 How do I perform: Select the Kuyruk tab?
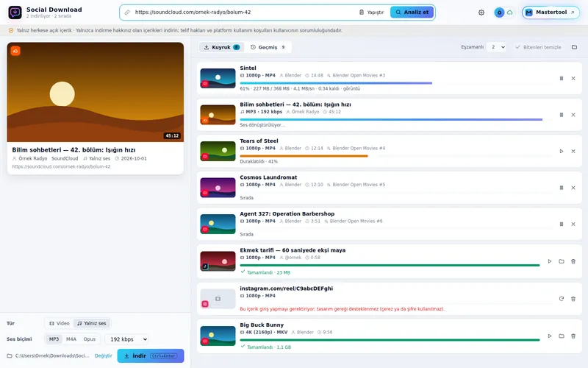click(222, 47)
